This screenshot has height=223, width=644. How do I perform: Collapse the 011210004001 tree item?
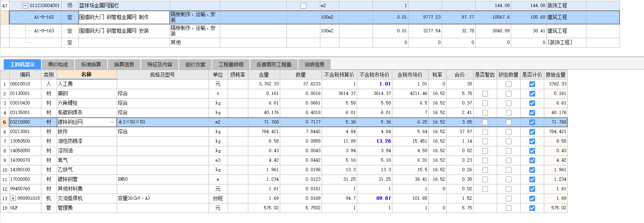(x=25, y=6)
